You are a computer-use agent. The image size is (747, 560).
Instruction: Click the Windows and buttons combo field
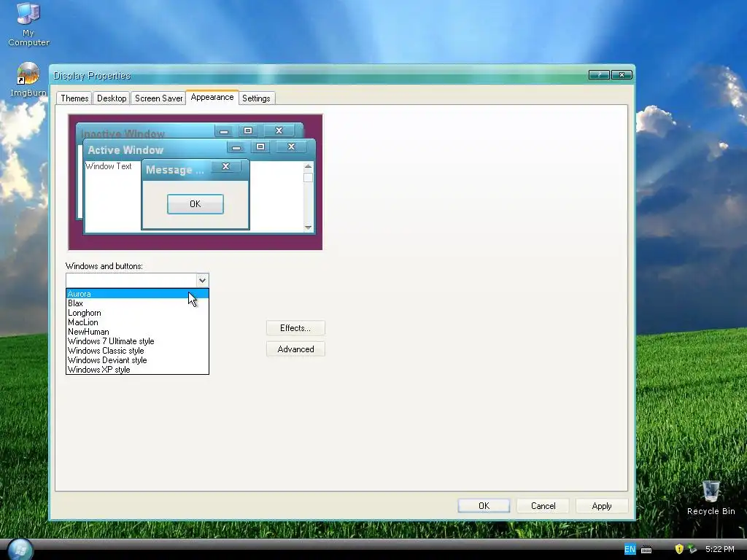(x=137, y=281)
